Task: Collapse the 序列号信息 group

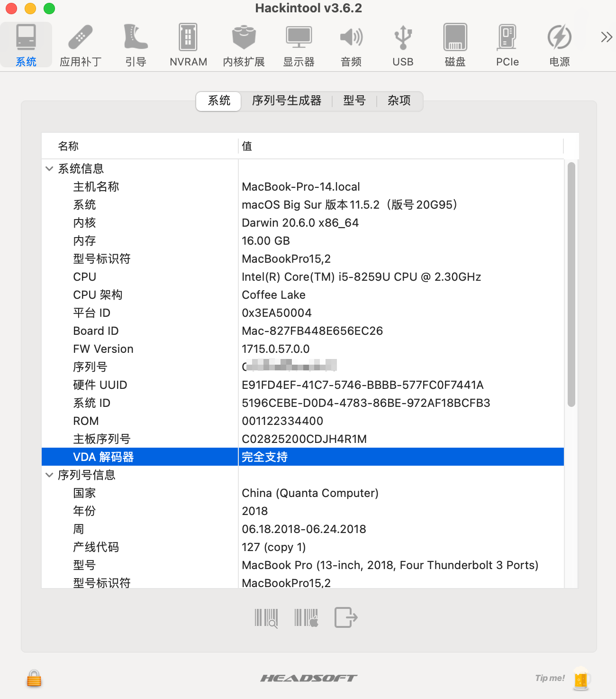Action: point(49,475)
